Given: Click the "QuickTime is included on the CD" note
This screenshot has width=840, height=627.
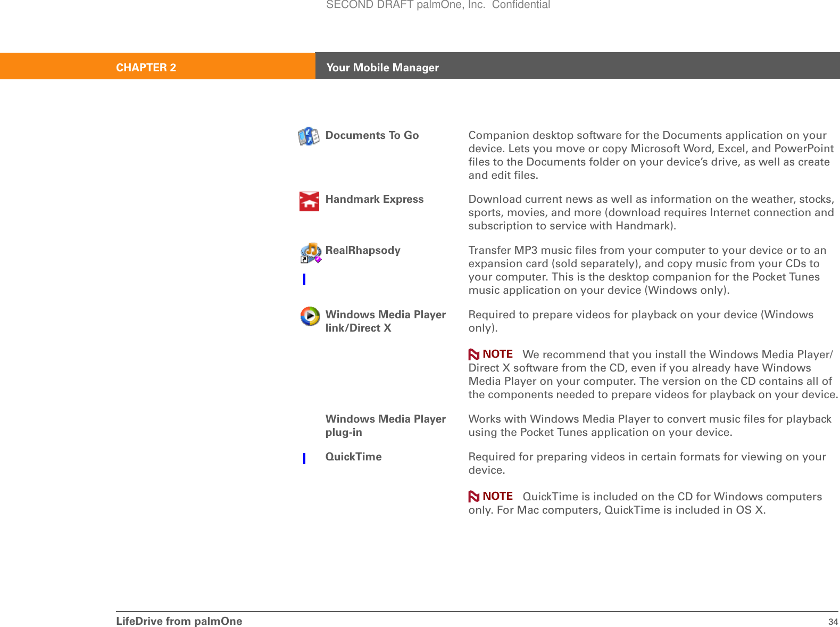Looking at the screenshot, I should pyautogui.click(x=645, y=503).
